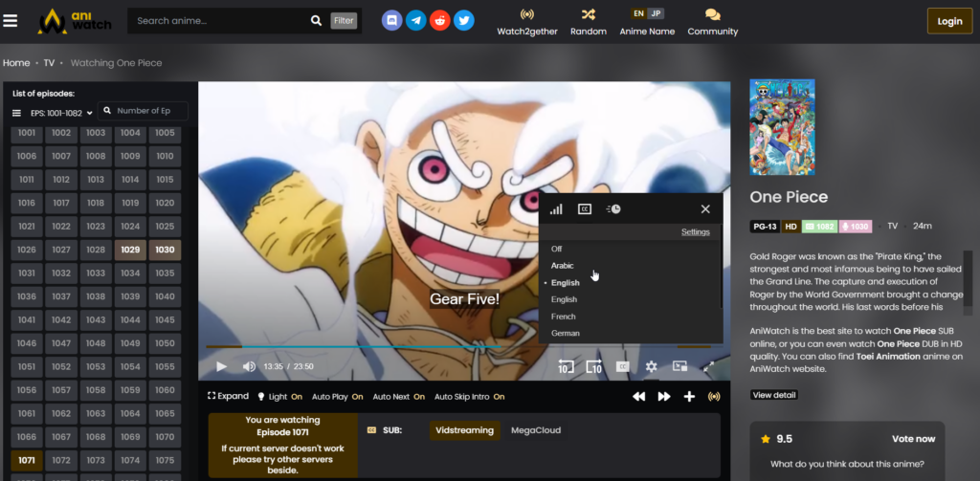980x481 pixels.
Task: Enter fullscreen mode
Action: pos(709,366)
